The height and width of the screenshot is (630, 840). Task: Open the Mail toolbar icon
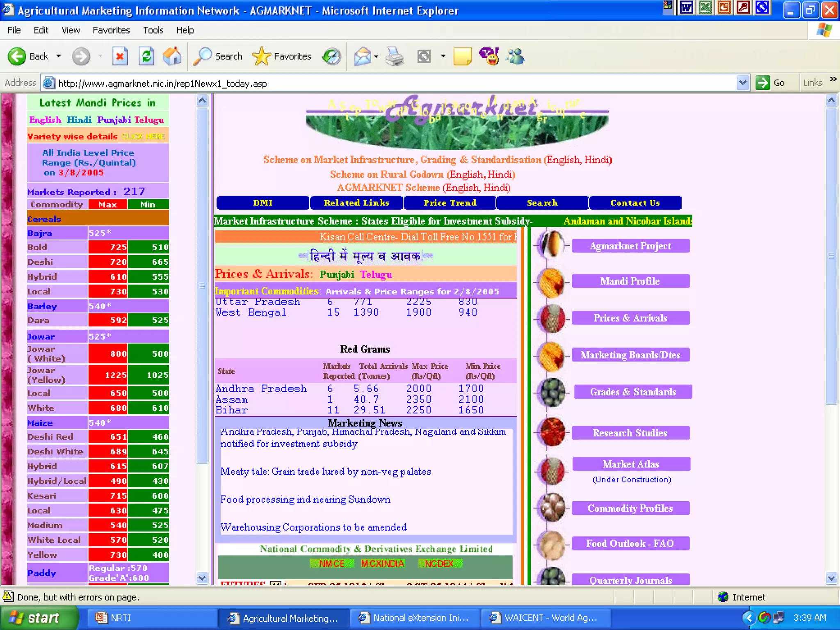tap(363, 56)
